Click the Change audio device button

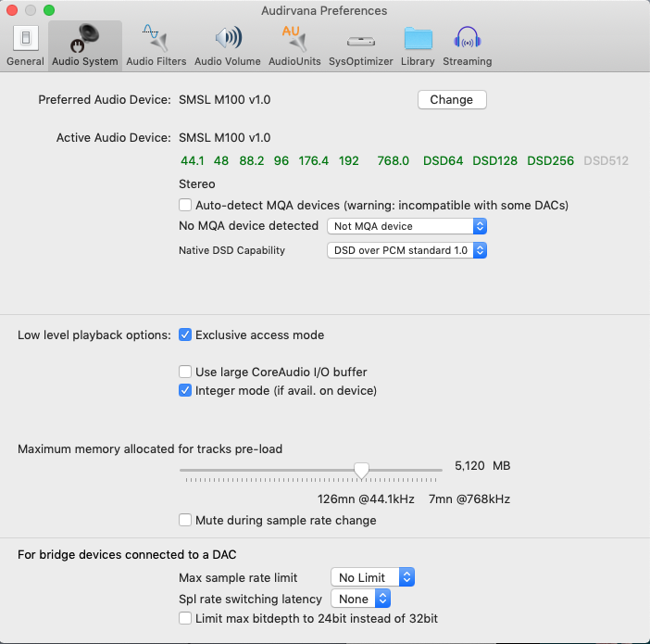click(x=452, y=99)
